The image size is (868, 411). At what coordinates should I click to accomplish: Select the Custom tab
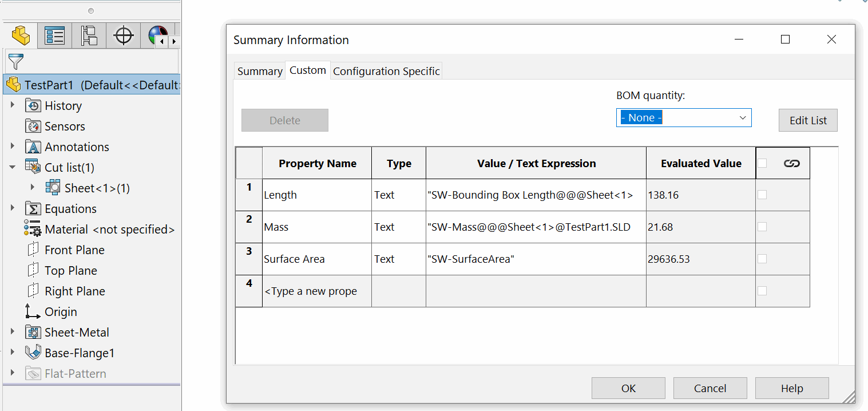pos(308,70)
